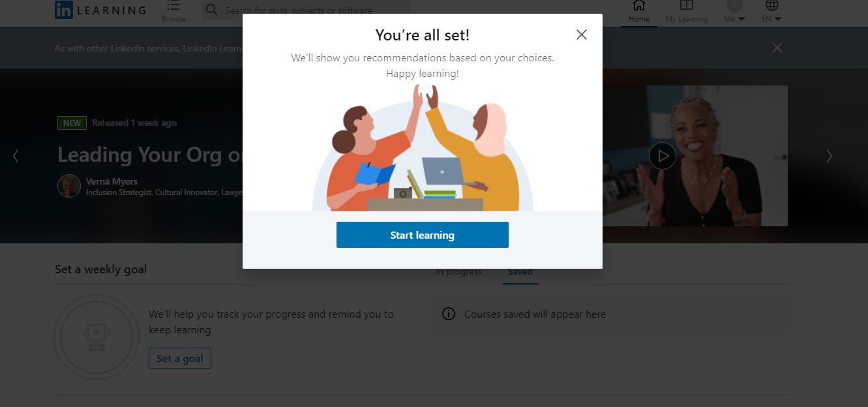Dismiss the LinkedIn services notice banner
Screen dimensions: 868x407
coord(777,48)
